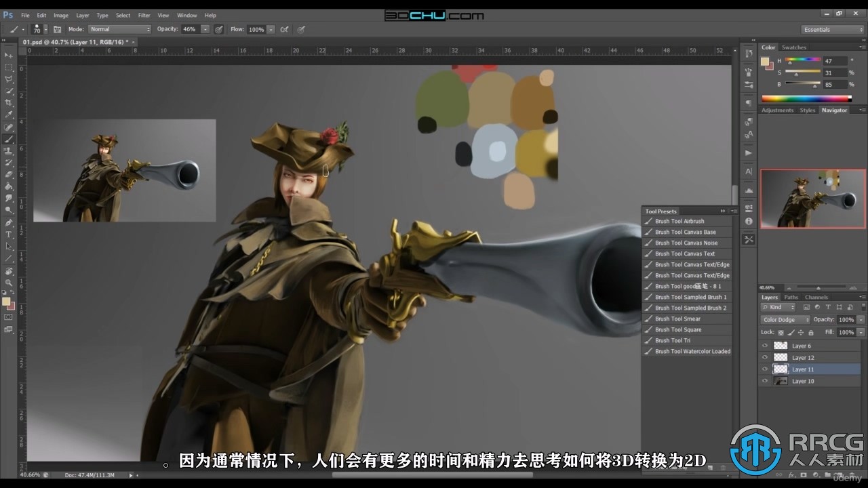Viewport: 868px width, 488px height.
Task: Open the layer Fill dropdown arrow
Action: [861, 333]
